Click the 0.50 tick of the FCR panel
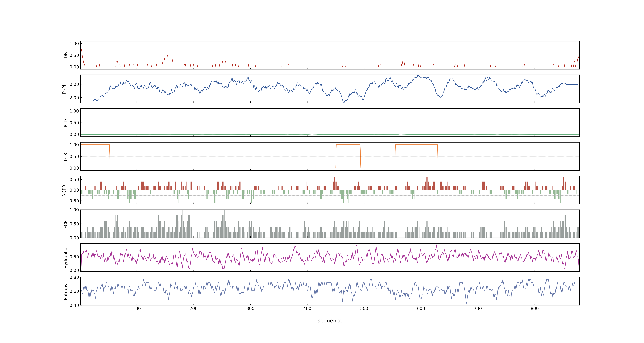644x343 pixels. click(x=74, y=224)
